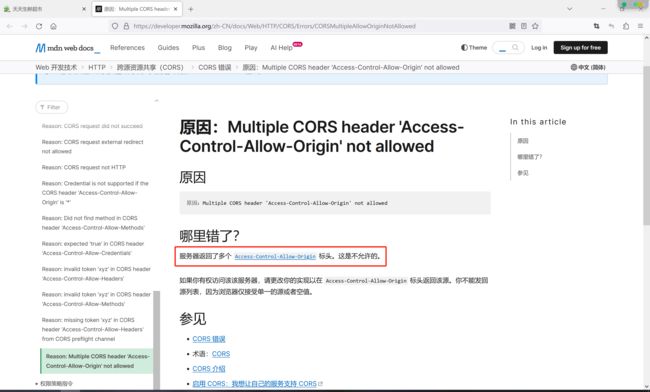The height and width of the screenshot is (392, 650).
Task: Open sidebar item missing token 'xyz'
Action: point(92,329)
